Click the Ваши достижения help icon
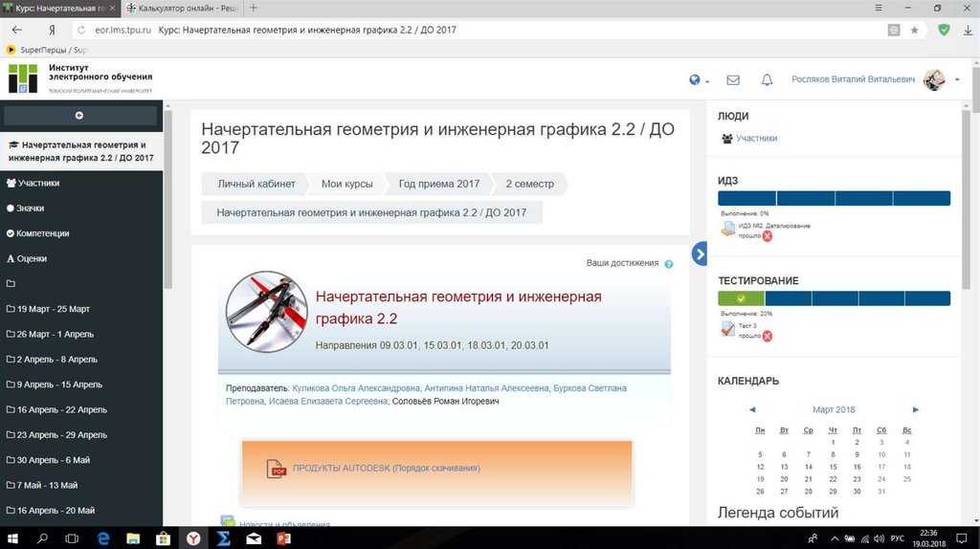This screenshot has width=980, height=549. click(669, 264)
